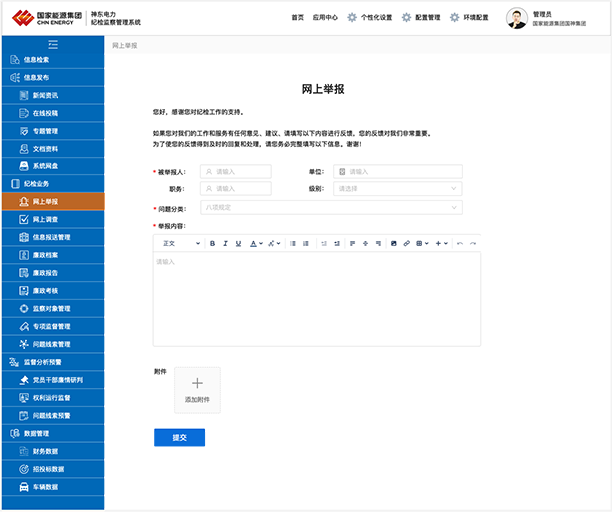
Task: Open the highlight color dropdown in editor
Action: coord(274,244)
